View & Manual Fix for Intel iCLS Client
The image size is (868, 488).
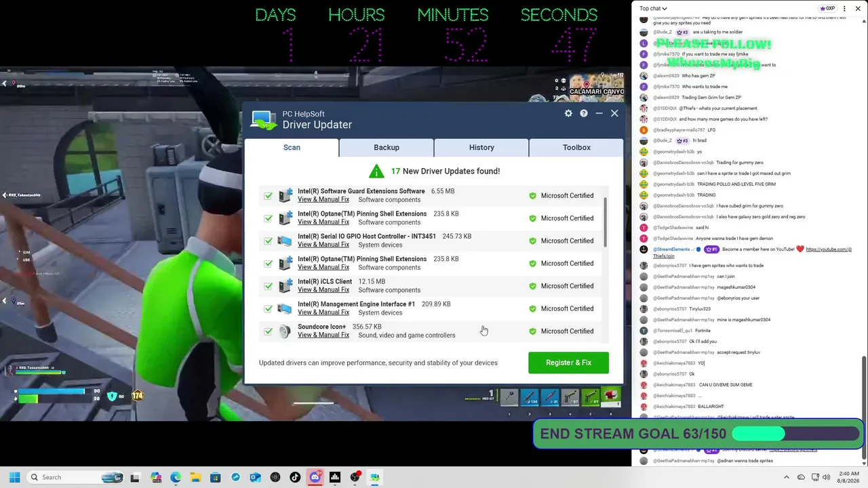click(323, 290)
